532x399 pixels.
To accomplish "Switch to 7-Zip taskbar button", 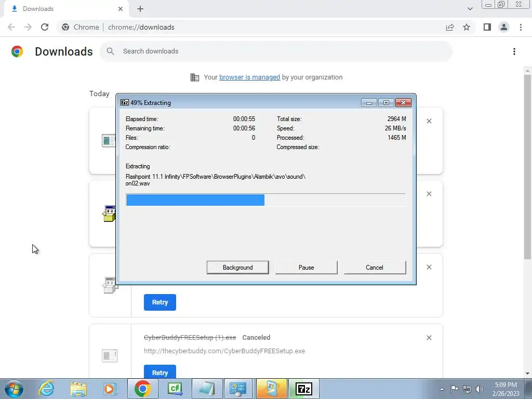I will click(303, 389).
